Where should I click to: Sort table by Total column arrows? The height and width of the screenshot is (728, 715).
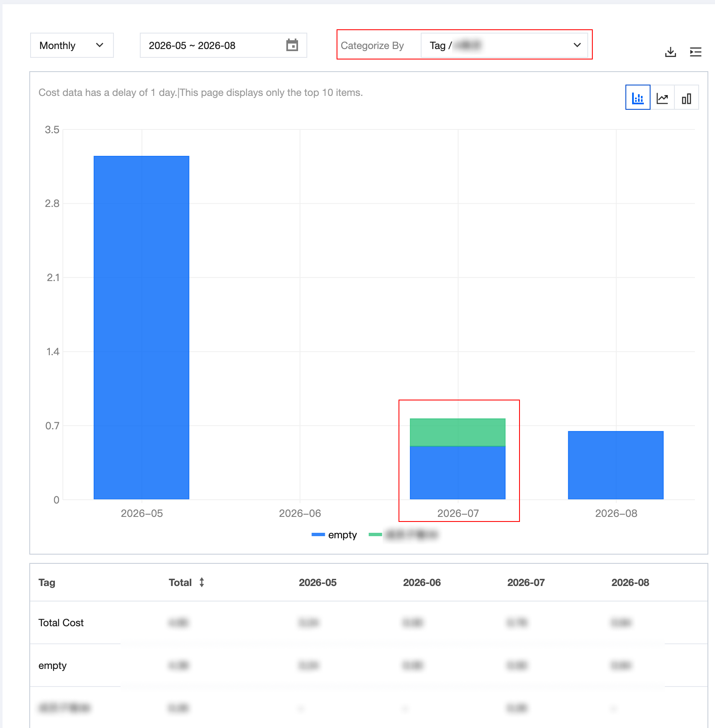click(202, 582)
